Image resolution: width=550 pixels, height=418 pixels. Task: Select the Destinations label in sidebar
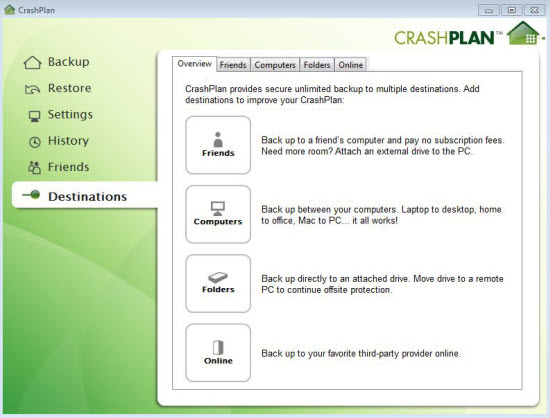point(87,197)
